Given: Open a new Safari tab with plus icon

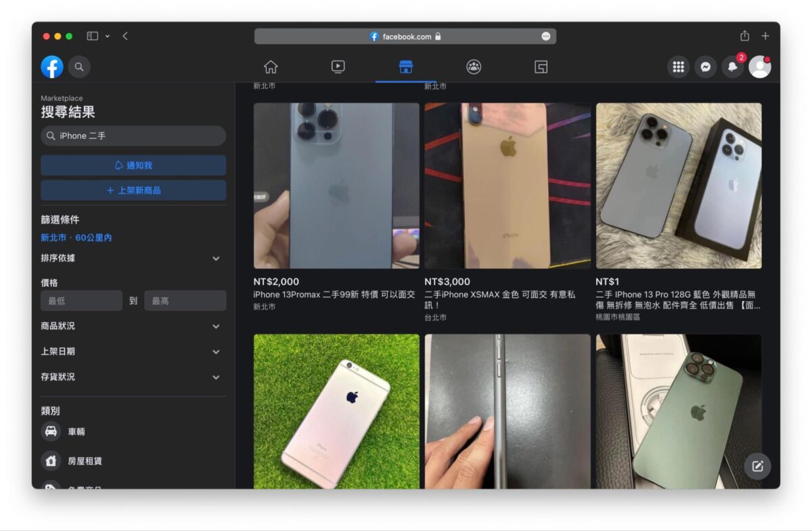Looking at the screenshot, I should click(765, 36).
